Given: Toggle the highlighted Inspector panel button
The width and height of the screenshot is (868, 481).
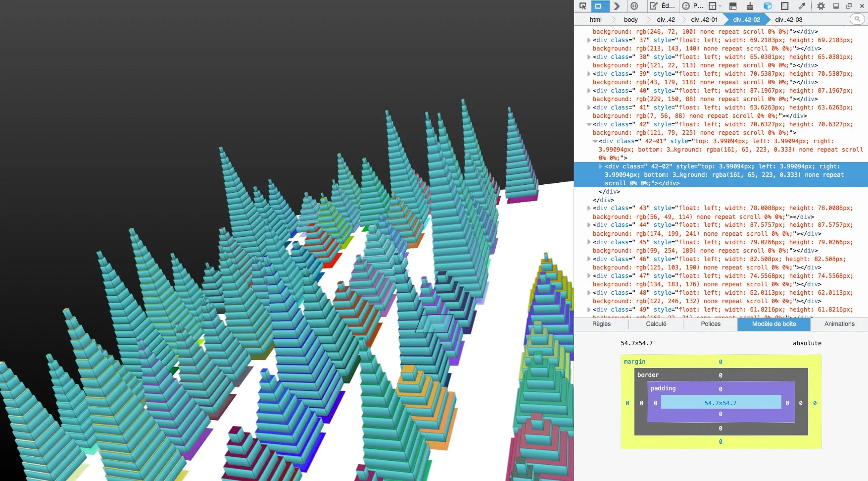Looking at the screenshot, I should 598,6.
